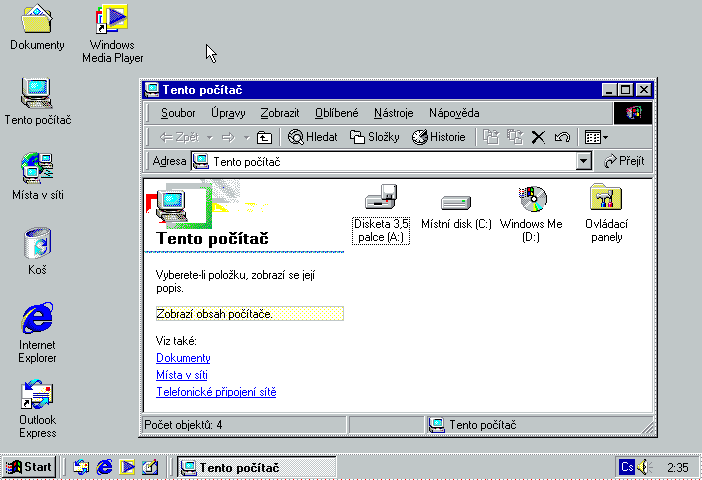Screen dimensions: 702x480
Task: Select the Windows Me (D:) CD drive
Action: pos(531,214)
